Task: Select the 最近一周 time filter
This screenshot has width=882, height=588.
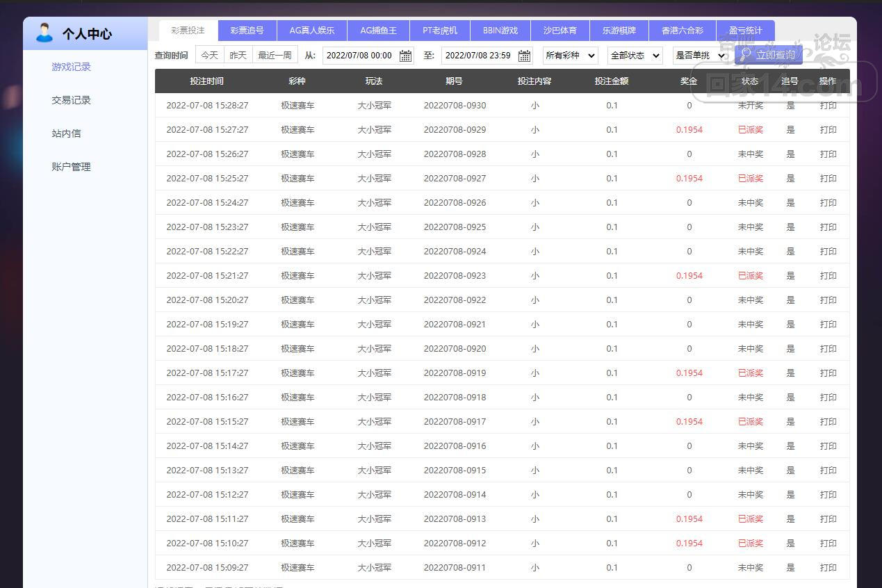Action: [x=275, y=55]
